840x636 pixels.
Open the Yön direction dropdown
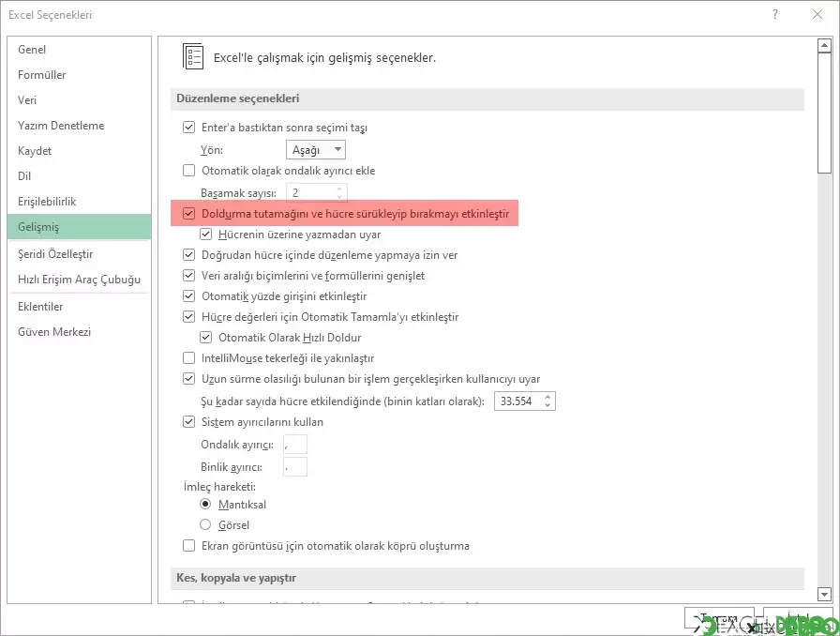pyautogui.click(x=316, y=149)
